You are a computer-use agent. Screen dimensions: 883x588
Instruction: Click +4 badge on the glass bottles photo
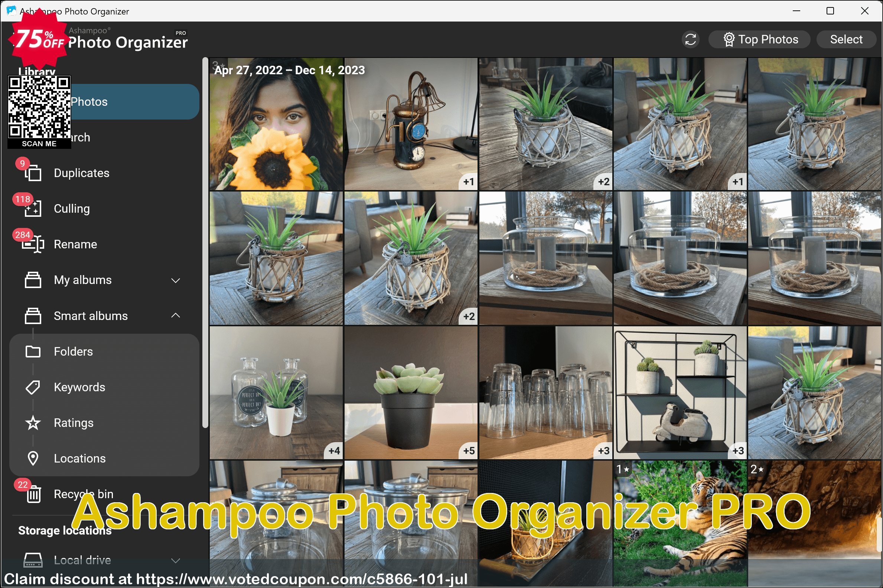point(333,451)
